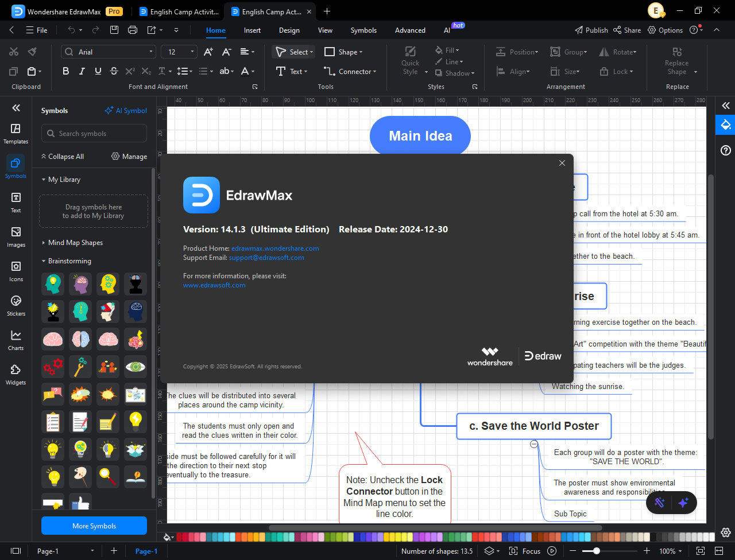Decrease font size with the A- icon
735x560 pixels.
pyautogui.click(x=227, y=52)
